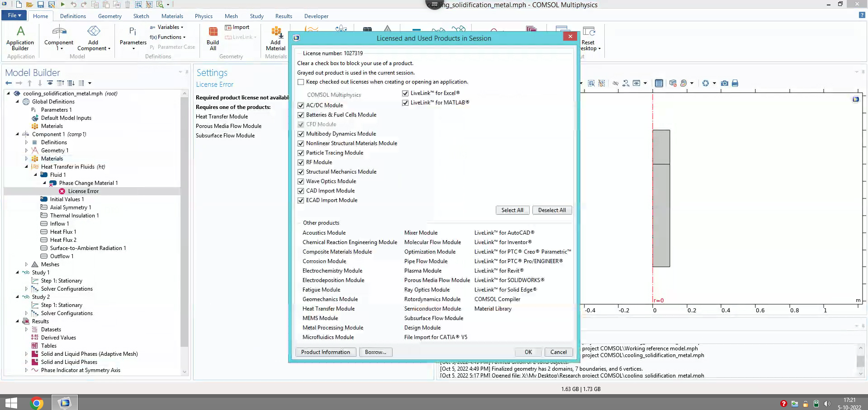
Task: Click the graphics Image Snapshot camera icon
Action: (725, 83)
